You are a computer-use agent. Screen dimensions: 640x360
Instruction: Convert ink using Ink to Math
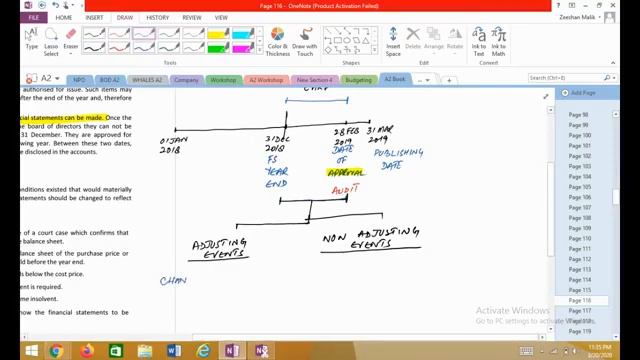(498, 42)
